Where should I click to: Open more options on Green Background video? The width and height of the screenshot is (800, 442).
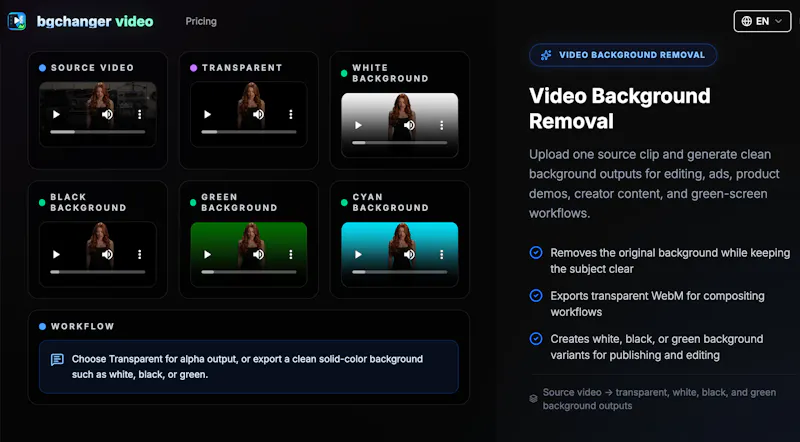[x=291, y=254]
